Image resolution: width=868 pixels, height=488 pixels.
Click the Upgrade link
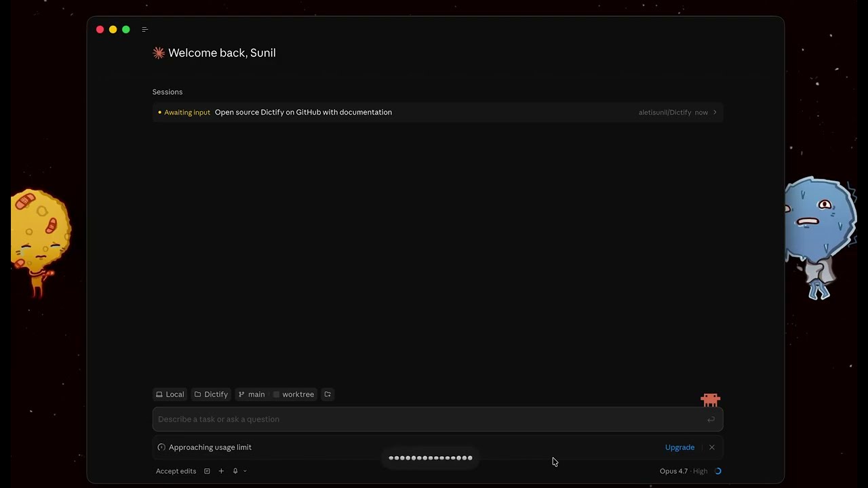(679, 447)
